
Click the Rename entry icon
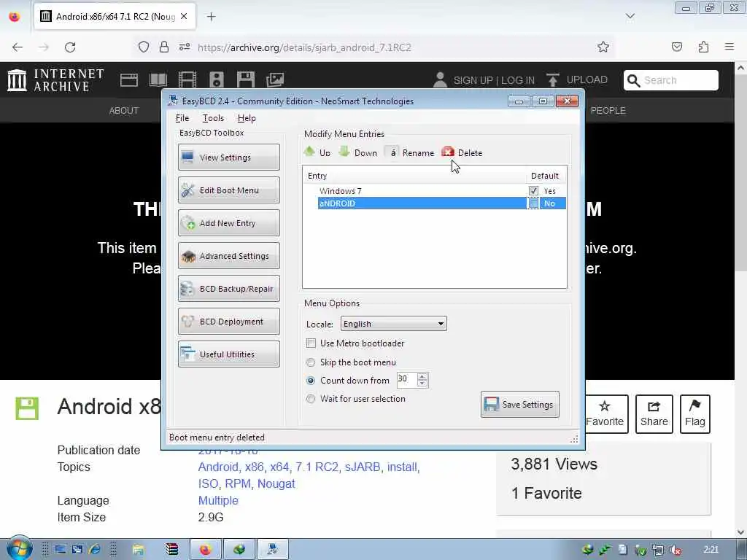(392, 152)
